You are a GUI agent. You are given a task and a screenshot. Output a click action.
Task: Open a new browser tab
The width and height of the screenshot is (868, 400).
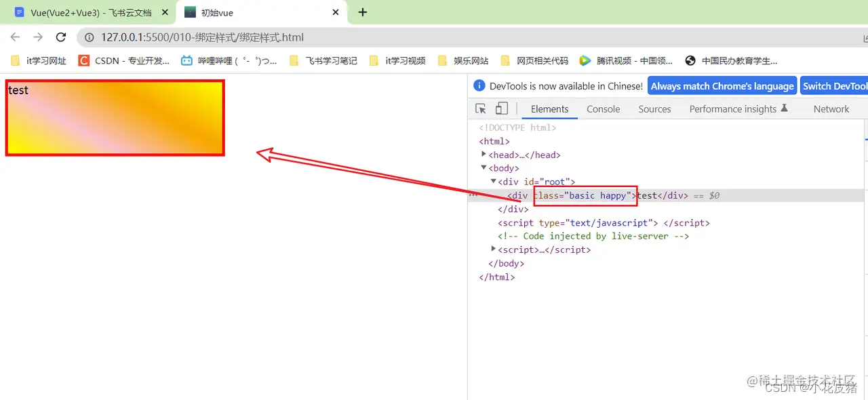(363, 12)
